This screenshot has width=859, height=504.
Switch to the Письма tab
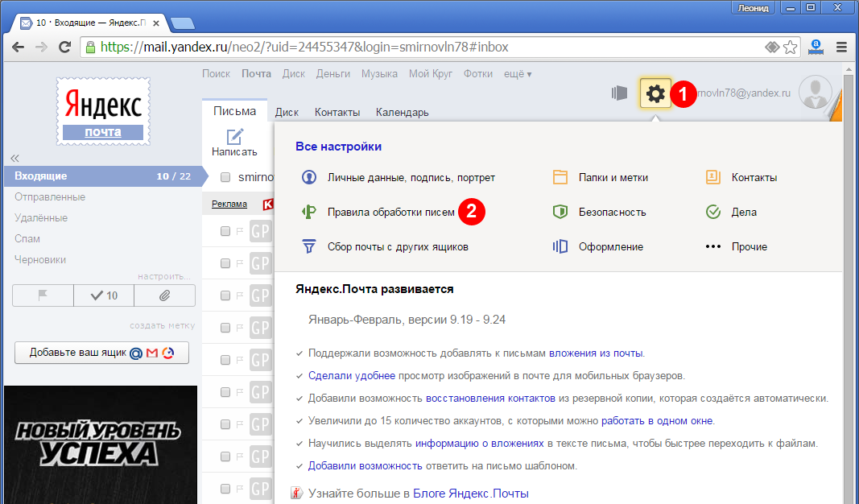coord(234,111)
